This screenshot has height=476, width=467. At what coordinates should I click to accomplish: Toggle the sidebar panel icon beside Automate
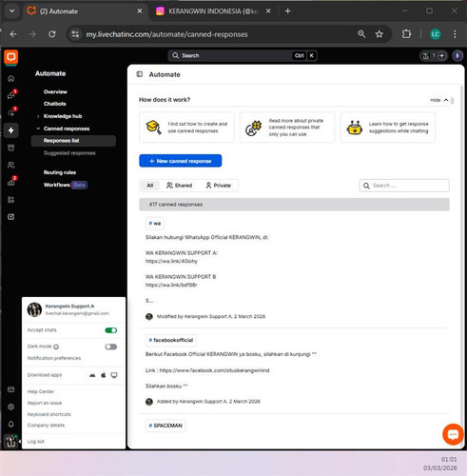click(x=140, y=74)
